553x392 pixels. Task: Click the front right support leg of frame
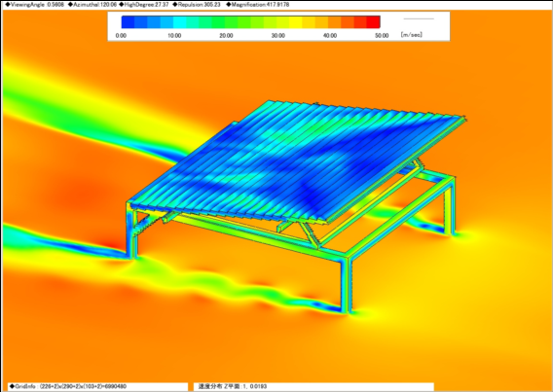point(346,286)
